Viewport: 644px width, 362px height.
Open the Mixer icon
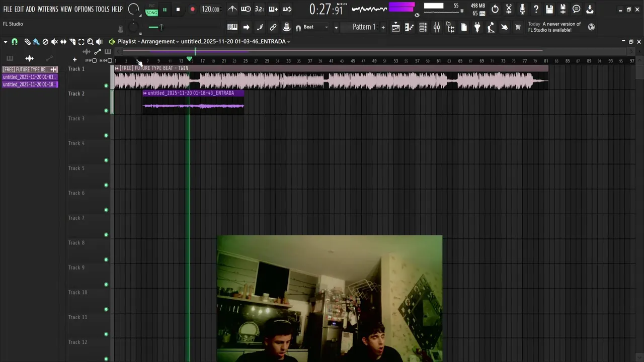pos(437,27)
